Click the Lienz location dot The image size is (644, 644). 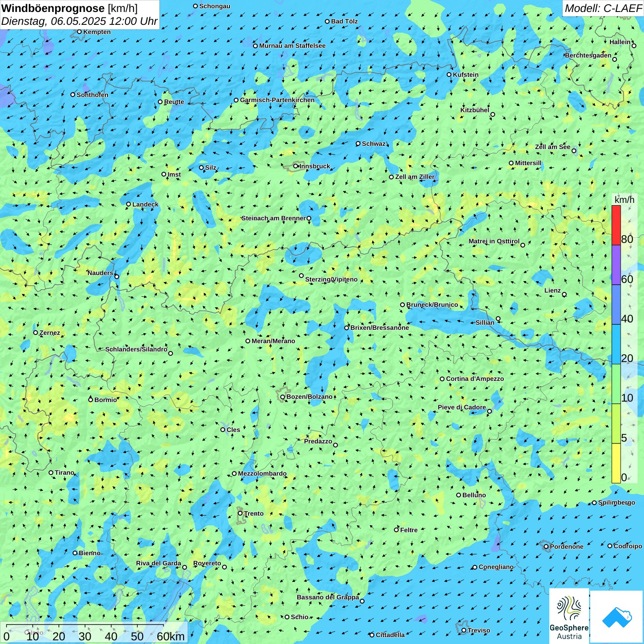[564, 294]
